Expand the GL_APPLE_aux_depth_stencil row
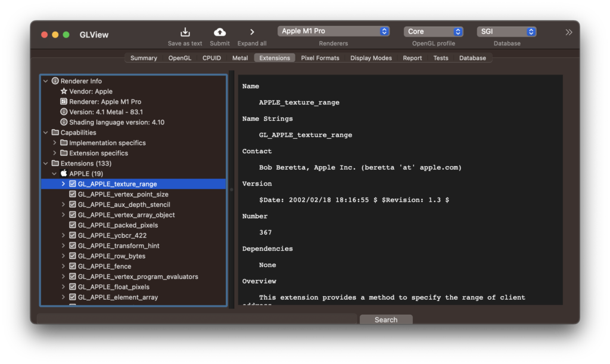The width and height of the screenshot is (610, 364). point(63,204)
